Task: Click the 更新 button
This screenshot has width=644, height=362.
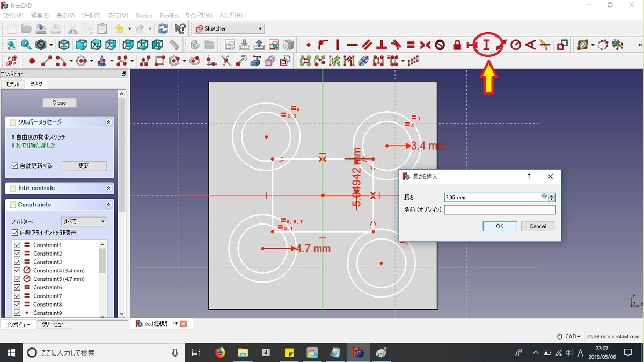Action: pyautogui.click(x=84, y=166)
